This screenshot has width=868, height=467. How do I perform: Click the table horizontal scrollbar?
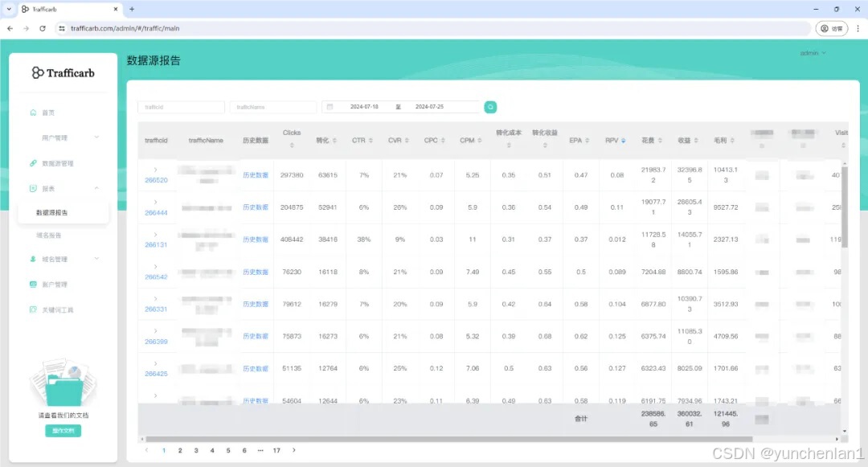pos(449,440)
